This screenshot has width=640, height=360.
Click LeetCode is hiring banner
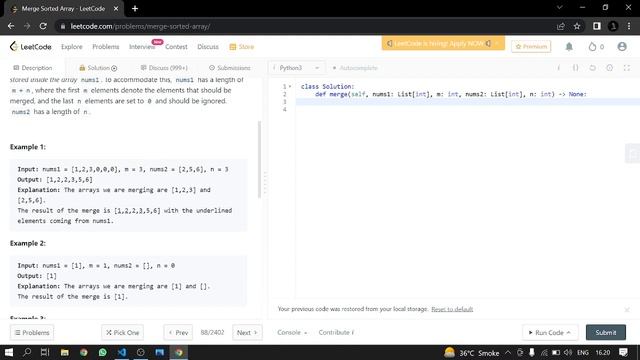[x=443, y=43]
